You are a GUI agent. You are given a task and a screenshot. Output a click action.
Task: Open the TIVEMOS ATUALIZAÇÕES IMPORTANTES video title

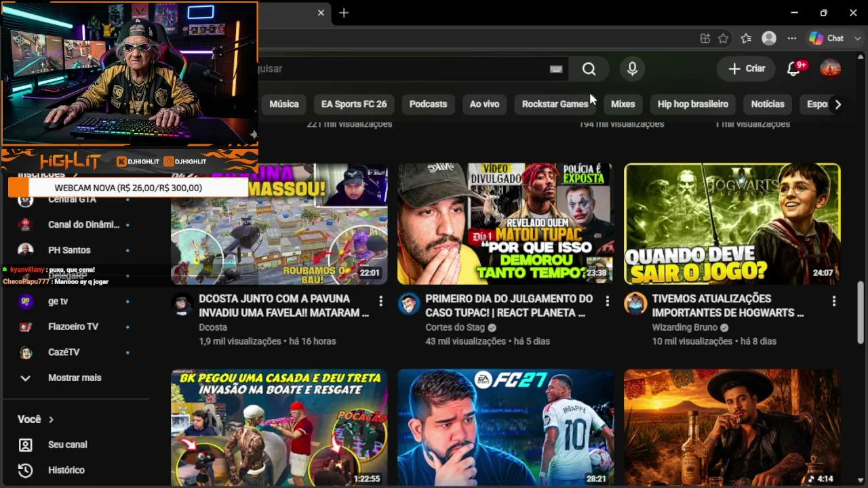point(728,306)
